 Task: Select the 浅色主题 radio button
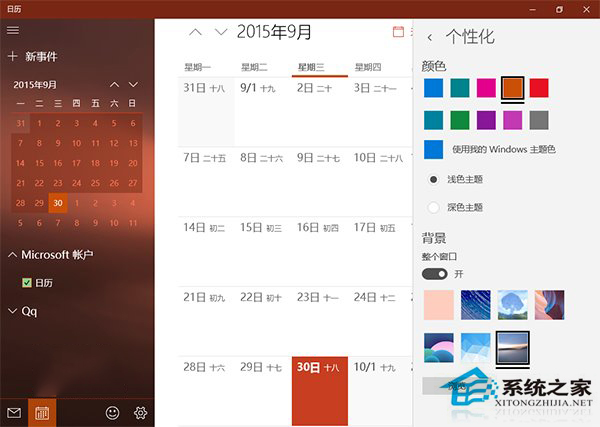433,179
